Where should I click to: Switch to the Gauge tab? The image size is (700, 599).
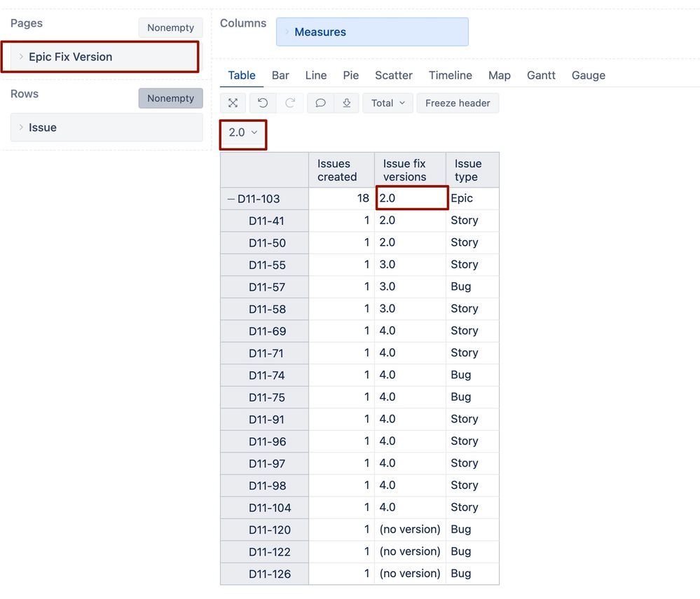click(x=589, y=76)
